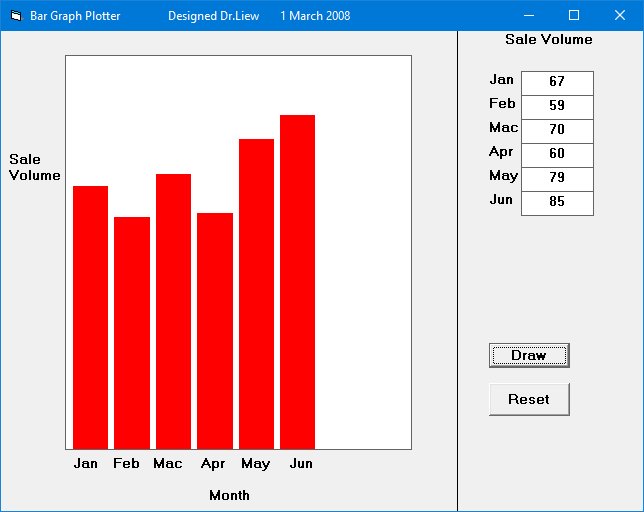This screenshot has height=512, width=644.
Task: Click the 'Jan' label beside input 67
Action: 501,79
